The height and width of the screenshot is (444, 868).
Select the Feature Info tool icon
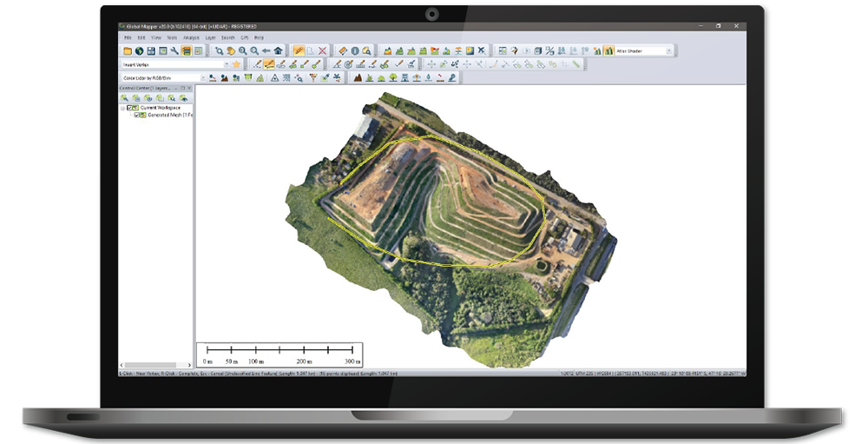pos(355,51)
